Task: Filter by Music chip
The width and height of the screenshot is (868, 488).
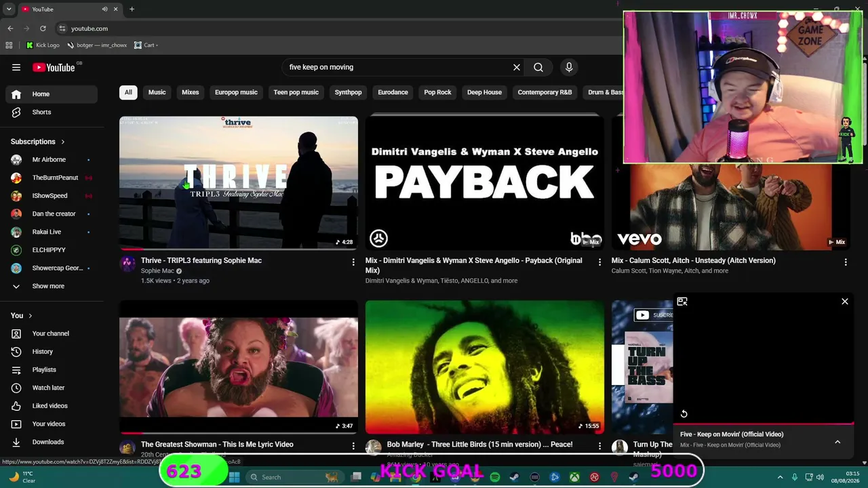Action: click(157, 92)
